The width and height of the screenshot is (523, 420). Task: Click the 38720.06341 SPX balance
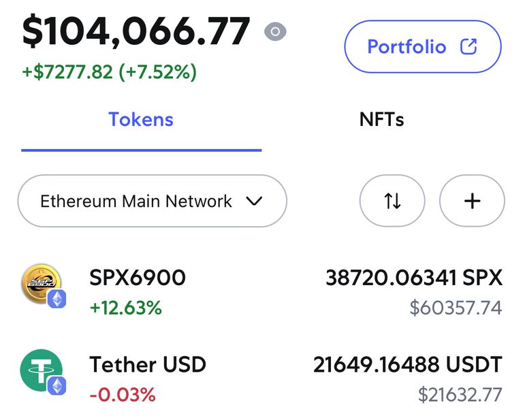click(x=414, y=278)
